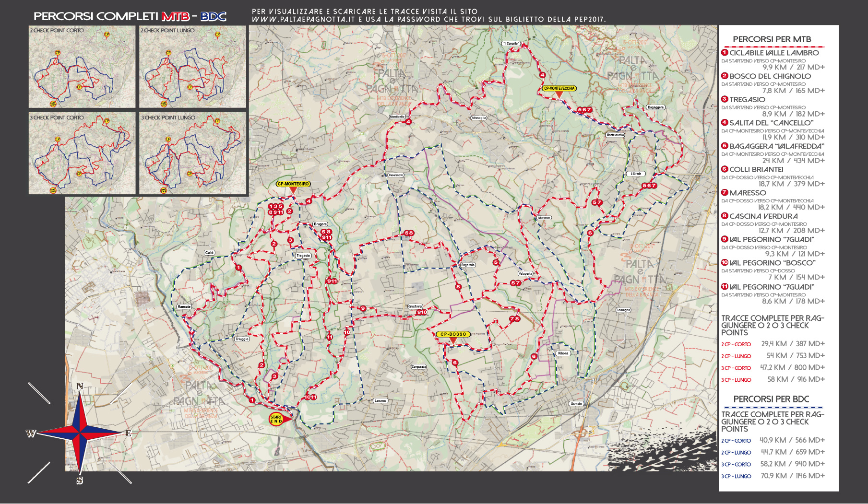Click the CP-DOSSO checkpoint marker
This screenshot has height=504, width=868.
[x=453, y=337]
